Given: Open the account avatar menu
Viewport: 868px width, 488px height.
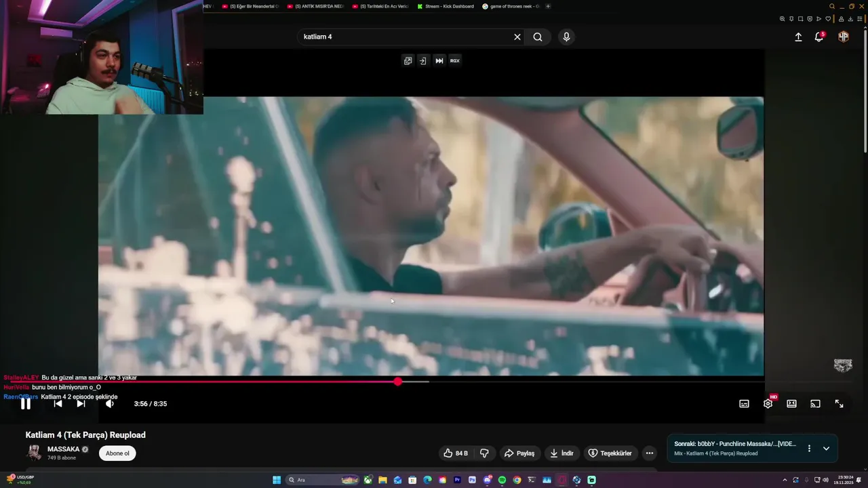Looking at the screenshot, I should tap(844, 37).
